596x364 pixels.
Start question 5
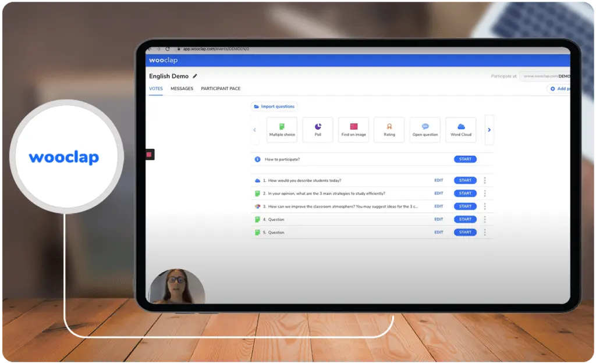click(x=465, y=232)
